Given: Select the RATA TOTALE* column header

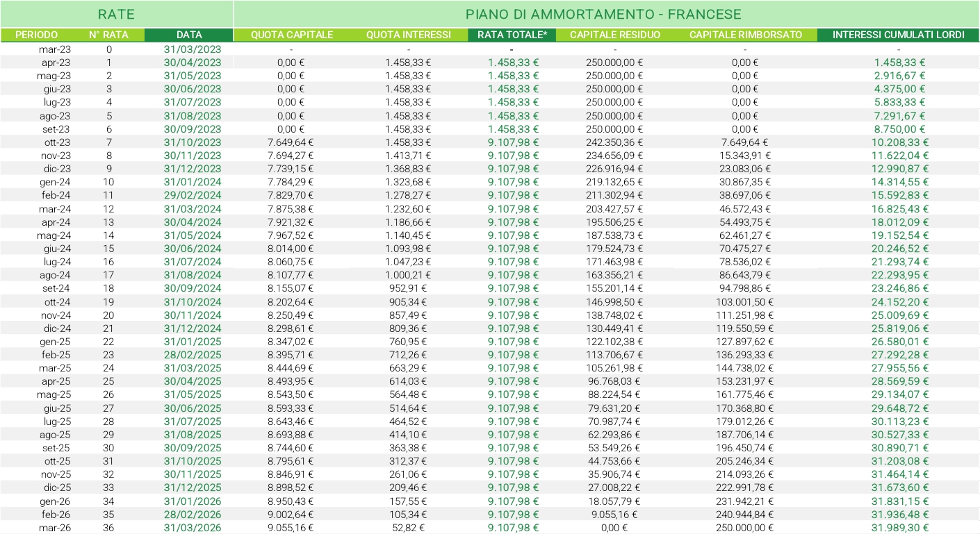Looking at the screenshot, I should (512, 35).
